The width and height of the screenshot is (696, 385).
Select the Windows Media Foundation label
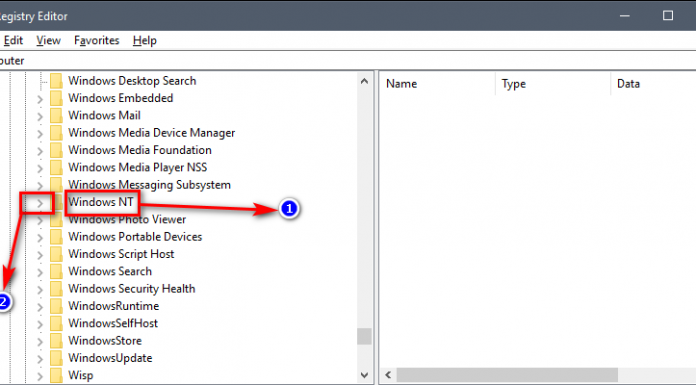point(140,150)
